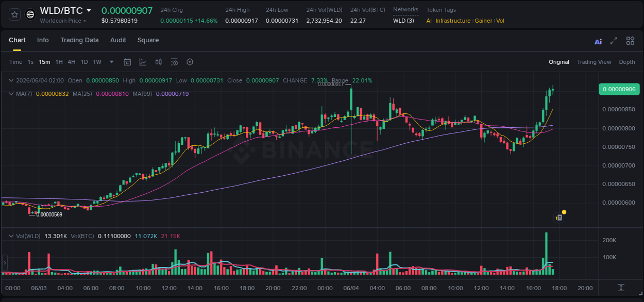Screen dimensions: 644x302
Task: Add WLD/BTC to favorites with the star icon
Action: click(x=14, y=14)
